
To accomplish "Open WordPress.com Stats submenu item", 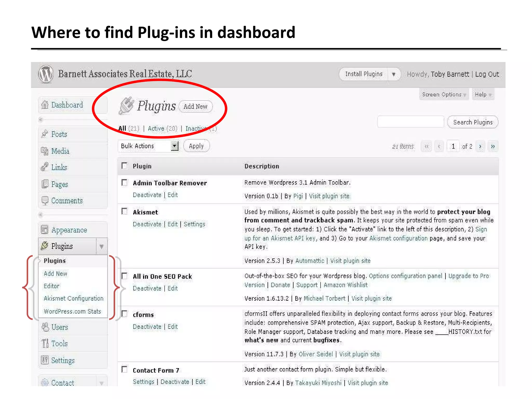I will tap(72, 311).
